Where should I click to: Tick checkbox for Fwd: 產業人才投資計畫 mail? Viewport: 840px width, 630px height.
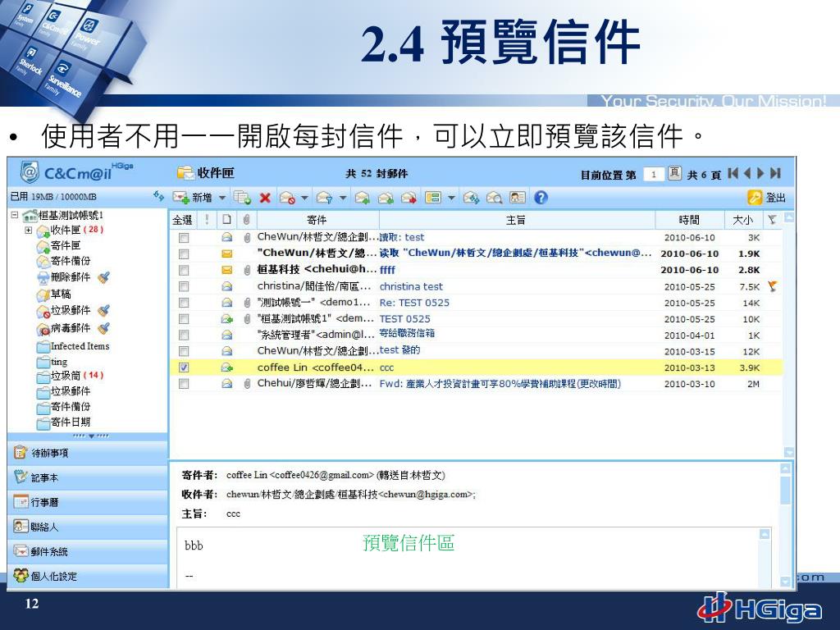(x=184, y=384)
